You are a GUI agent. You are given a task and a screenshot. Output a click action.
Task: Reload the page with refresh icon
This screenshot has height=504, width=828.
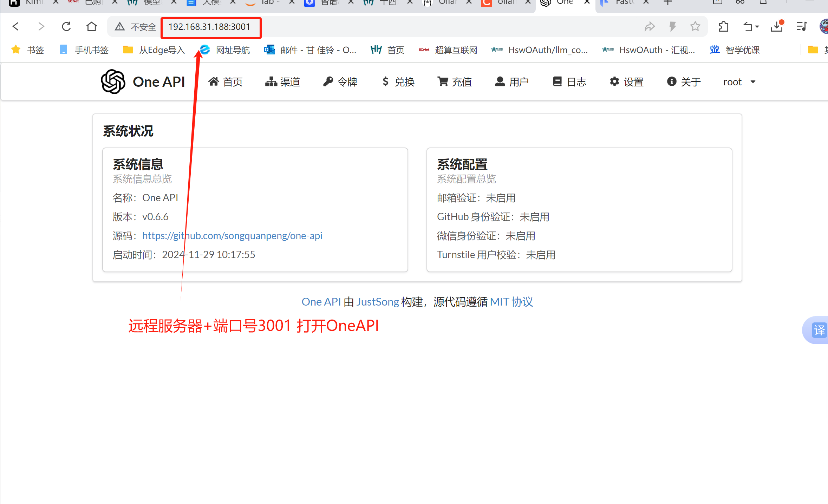[x=66, y=26]
